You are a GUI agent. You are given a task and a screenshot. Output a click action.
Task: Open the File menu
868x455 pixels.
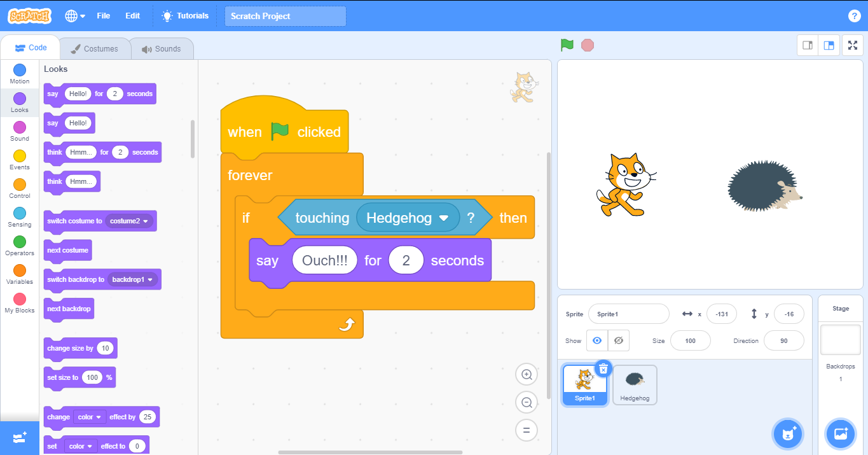[x=103, y=16]
